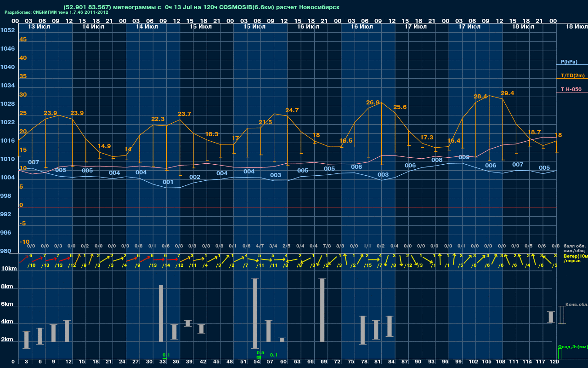Viewport: 588px width, 368px height.
Task: Select the T/TD(2m) legend label
Action: (x=572, y=75)
